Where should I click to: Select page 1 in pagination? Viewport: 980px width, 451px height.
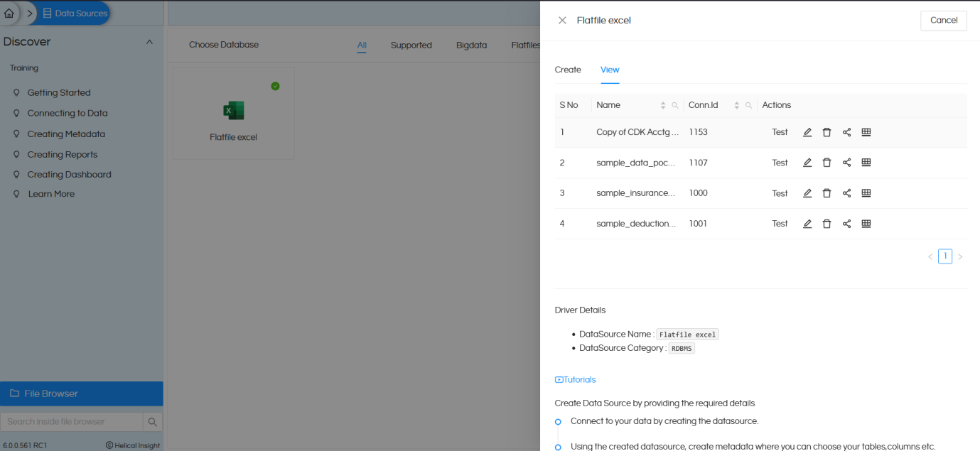tap(945, 256)
